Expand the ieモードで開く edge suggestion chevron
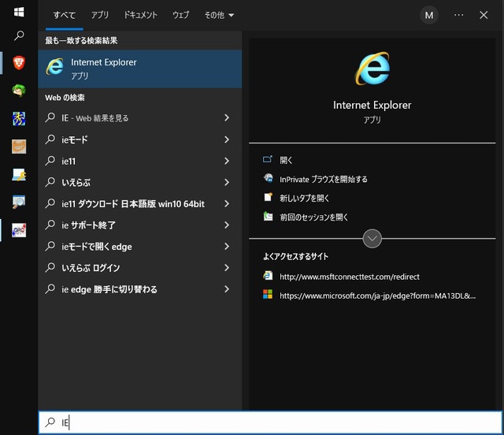This screenshot has width=504, height=435. tap(227, 246)
